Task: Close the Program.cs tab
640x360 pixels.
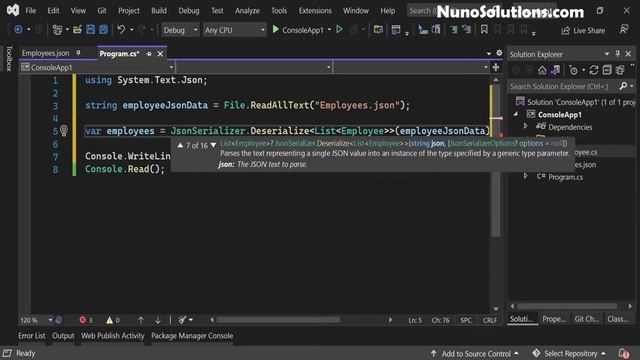Action: tap(160, 53)
